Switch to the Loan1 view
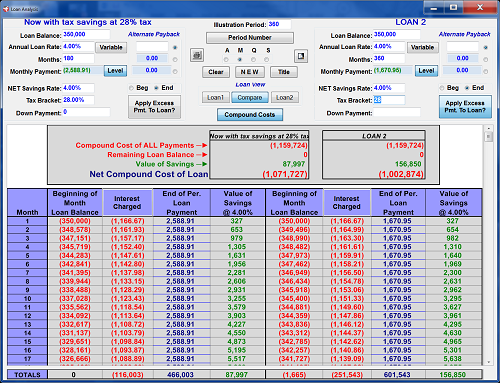Screen dimensions: 500x383 click(215, 97)
